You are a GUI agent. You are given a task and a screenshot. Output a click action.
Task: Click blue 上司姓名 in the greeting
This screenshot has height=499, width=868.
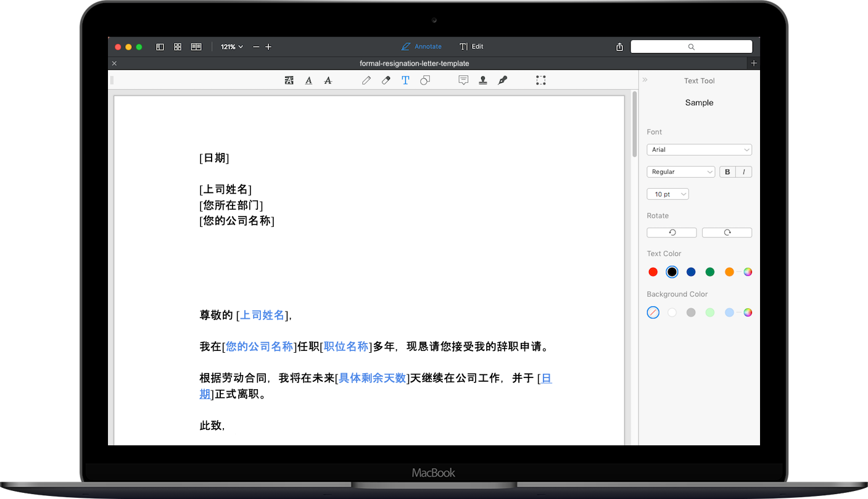[262, 315]
